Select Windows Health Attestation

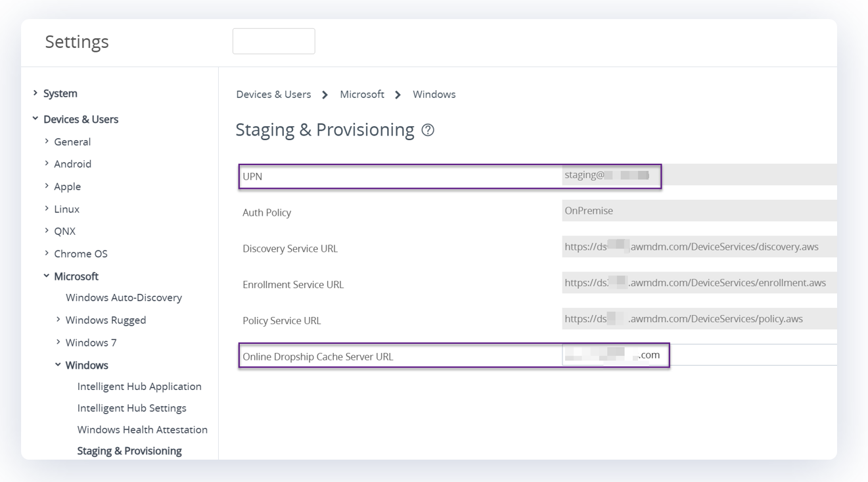(x=142, y=430)
